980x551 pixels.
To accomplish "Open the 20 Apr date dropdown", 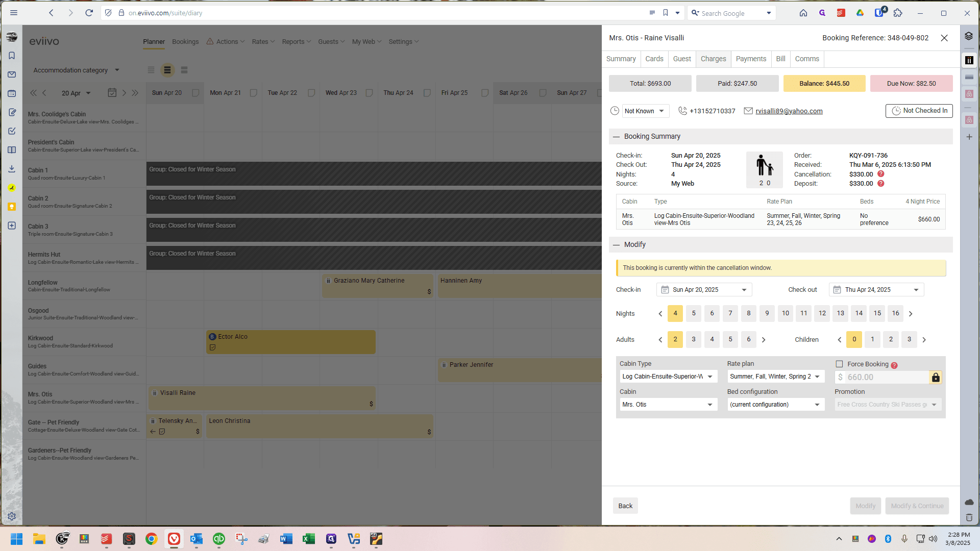I will (76, 93).
